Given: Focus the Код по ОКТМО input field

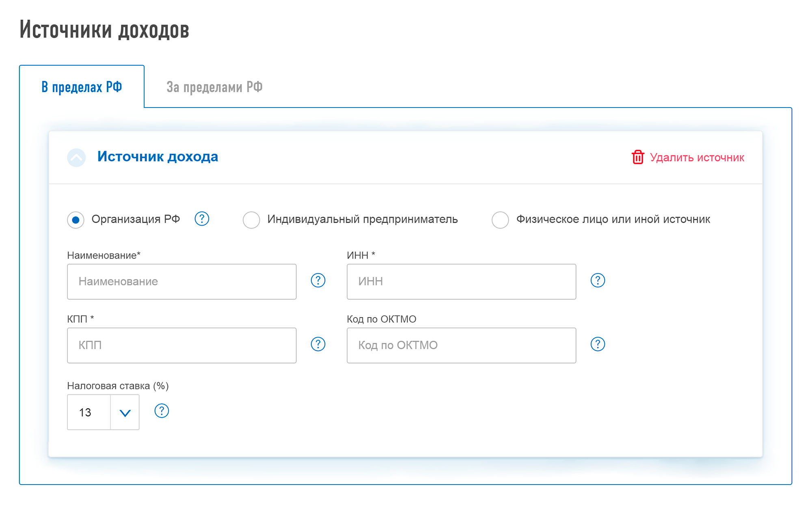Looking at the screenshot, I should pos(461,345).
